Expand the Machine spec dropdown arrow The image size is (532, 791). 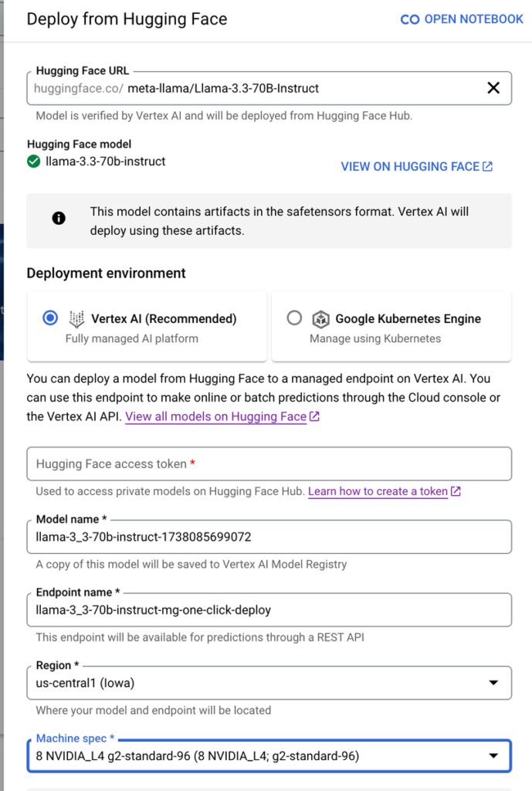tap(493, 755)
